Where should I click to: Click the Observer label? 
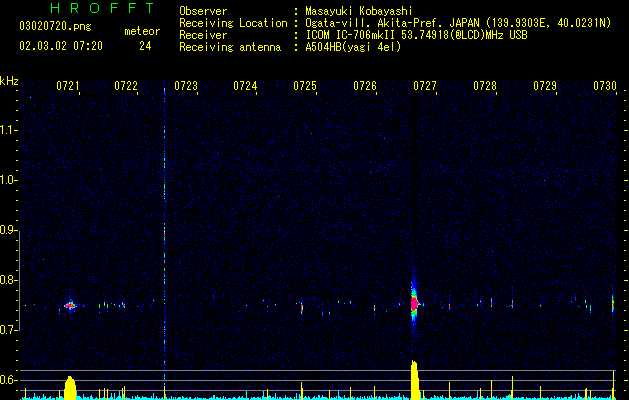pos(203,11)
